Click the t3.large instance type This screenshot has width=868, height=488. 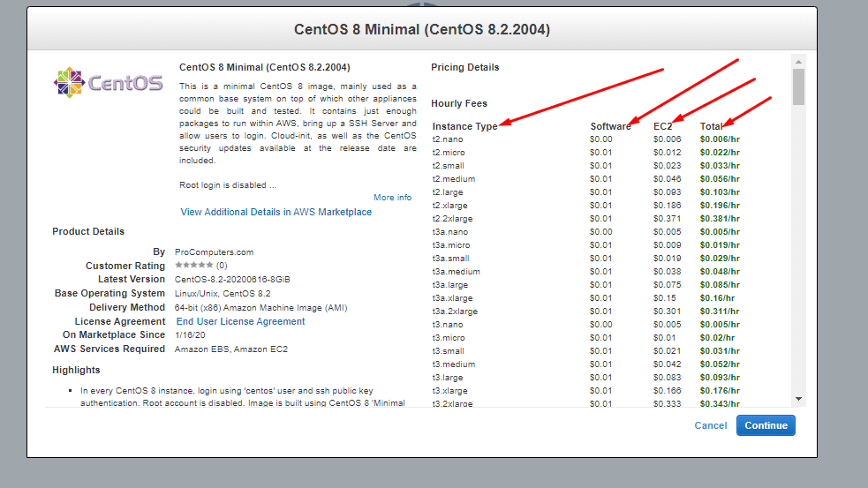tap(448, 378)
